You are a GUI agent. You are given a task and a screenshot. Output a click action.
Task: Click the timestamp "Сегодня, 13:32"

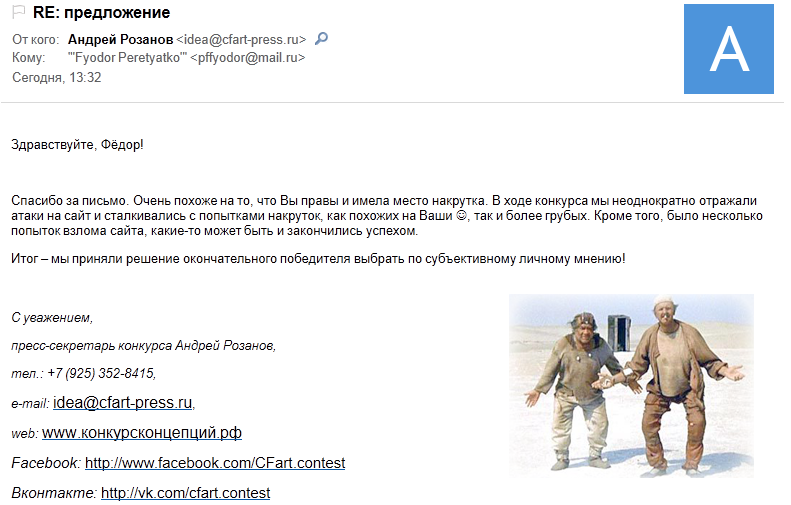pyautogui.click(x=56, y=77)
